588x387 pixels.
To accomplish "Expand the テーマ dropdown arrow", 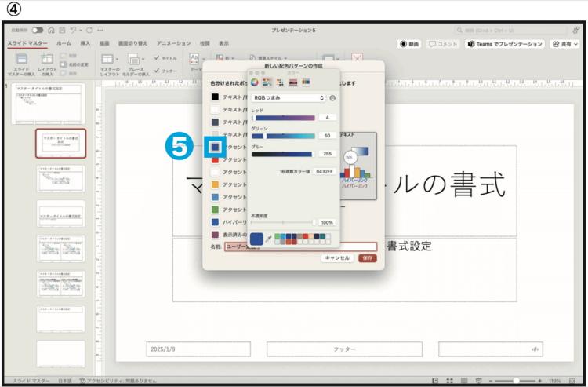I will pos(204,59).
